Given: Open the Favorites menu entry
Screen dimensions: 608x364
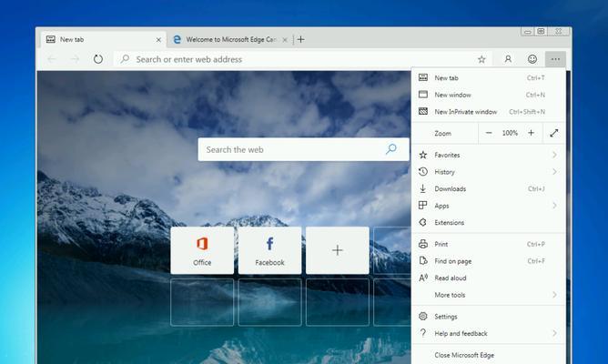Looking at the screenshot, I should (x=488, y=155).
